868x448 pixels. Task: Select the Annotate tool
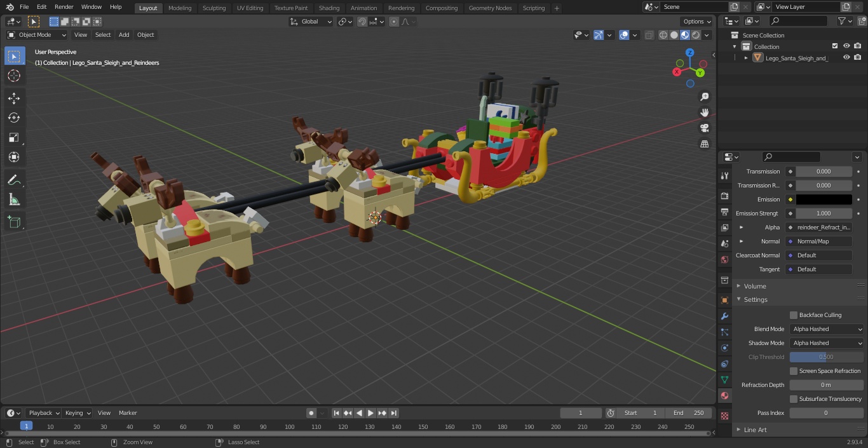pyautogui.click(x=14, y=180)
